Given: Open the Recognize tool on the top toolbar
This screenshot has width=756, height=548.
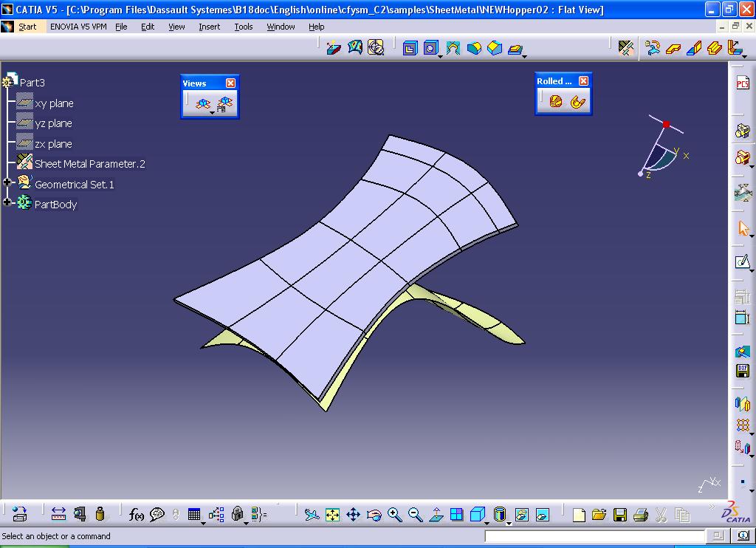Looking at the screenshot, I should pyautogui.click(x=375, y=48).
